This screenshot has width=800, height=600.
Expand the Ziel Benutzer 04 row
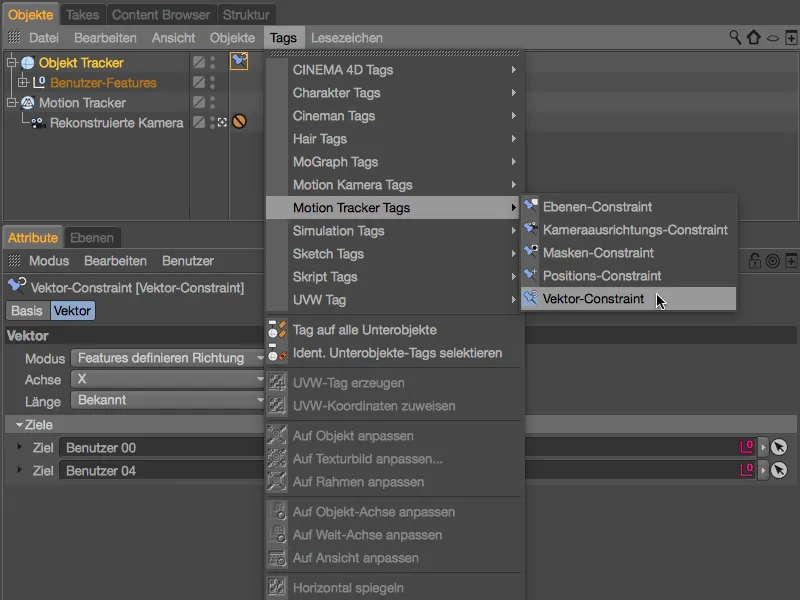pyautogui.click(x=19, y=469)
